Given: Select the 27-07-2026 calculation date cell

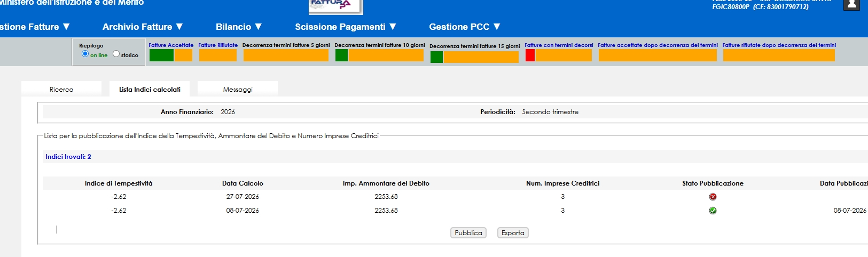Looking at the screenshot, I should (x=243, y=197).
